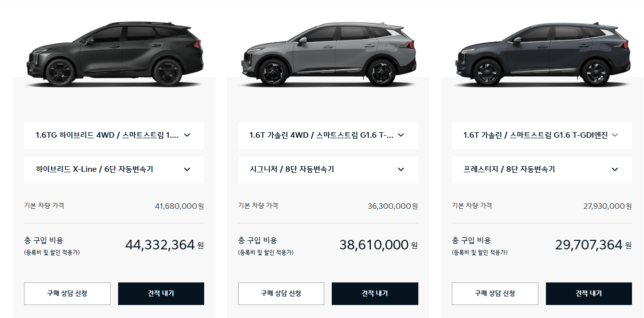The image size is (644, 318).
Task: Expand the 시그니처 8단 자동변속기 selector
Action: click(328, 169)
